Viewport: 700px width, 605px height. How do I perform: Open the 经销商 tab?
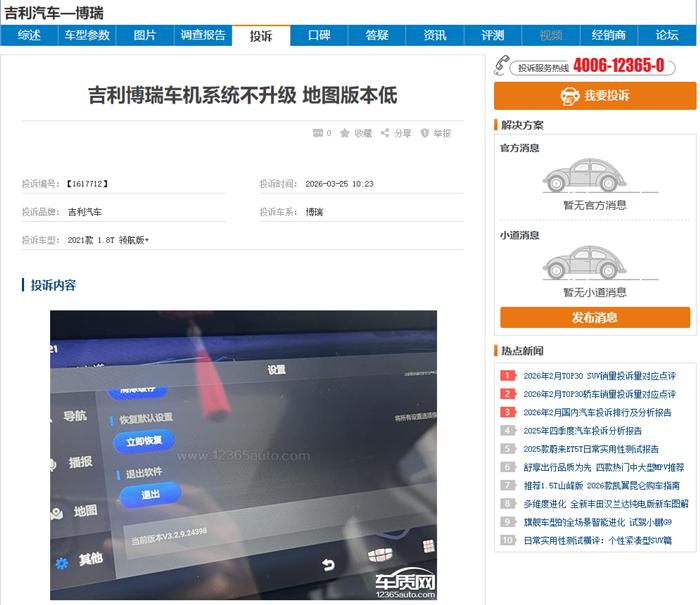609,35
